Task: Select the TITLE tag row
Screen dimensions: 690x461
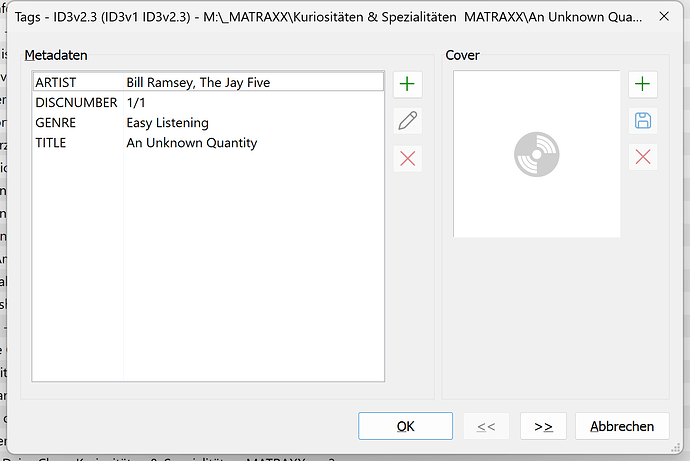Action: click(208, 143)
